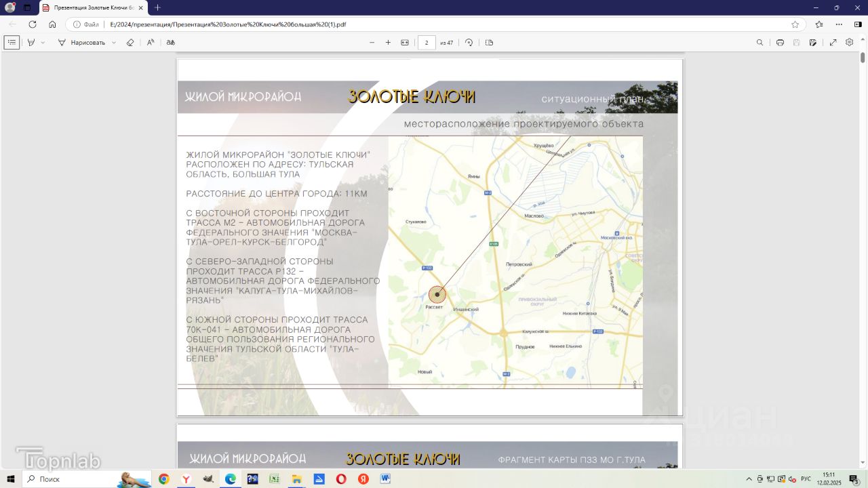868x488 pixels.
Task: Open tab actions menu button
Action: point(27,7)
